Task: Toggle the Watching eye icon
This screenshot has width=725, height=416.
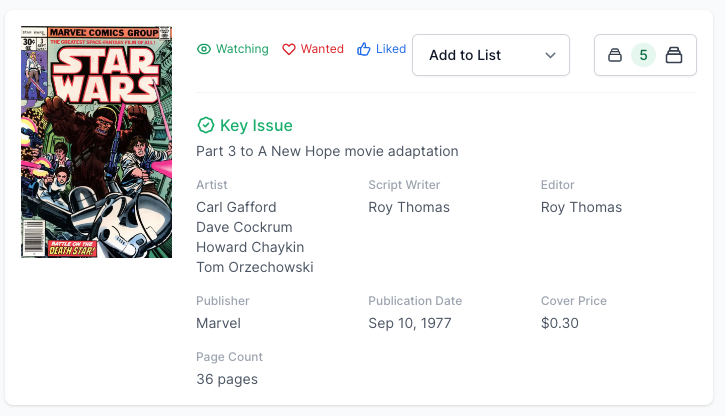Action: tap(204, 49)
